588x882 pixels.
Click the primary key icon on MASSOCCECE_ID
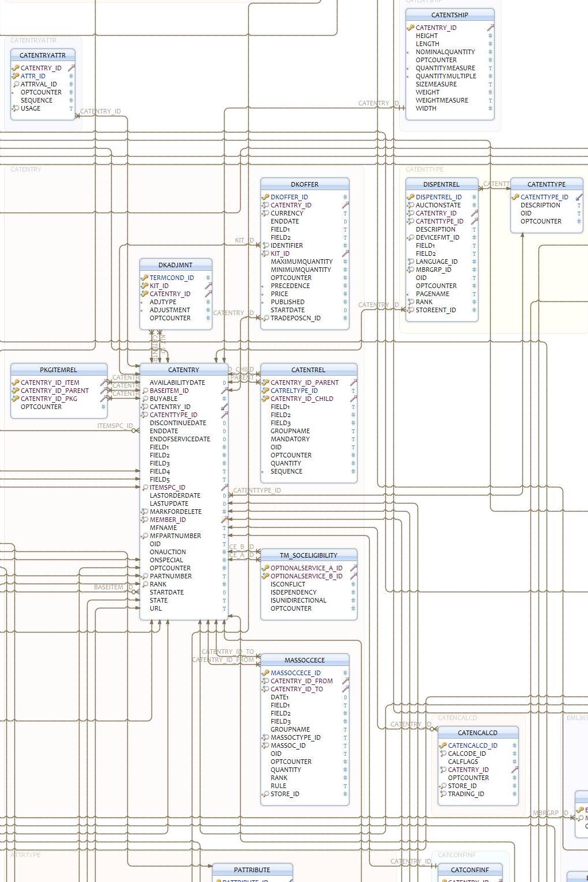pyautogui.click(x=265, y=672)
